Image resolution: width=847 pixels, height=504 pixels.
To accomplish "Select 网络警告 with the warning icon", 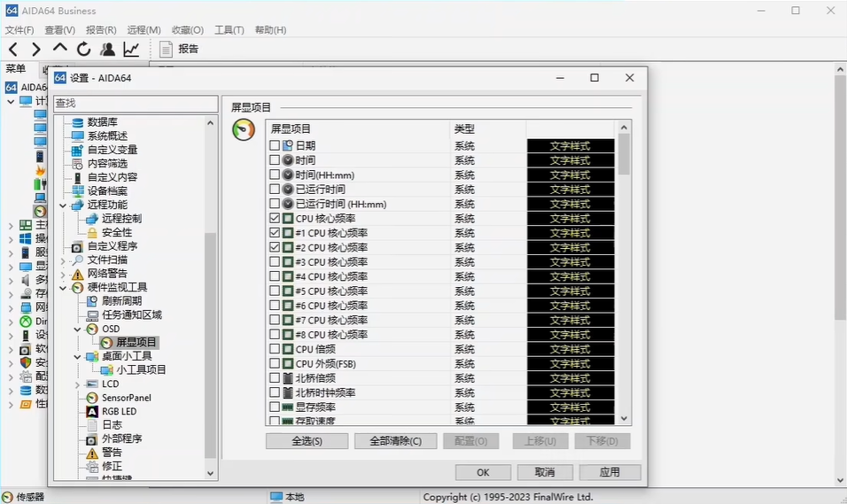I will click(x=106, y=274).
